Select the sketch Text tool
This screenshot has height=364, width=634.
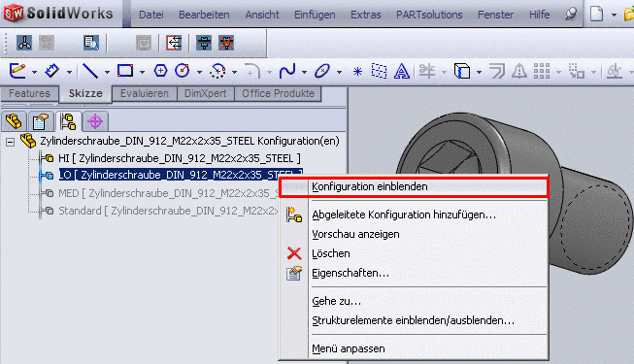(x=402, y=71)
